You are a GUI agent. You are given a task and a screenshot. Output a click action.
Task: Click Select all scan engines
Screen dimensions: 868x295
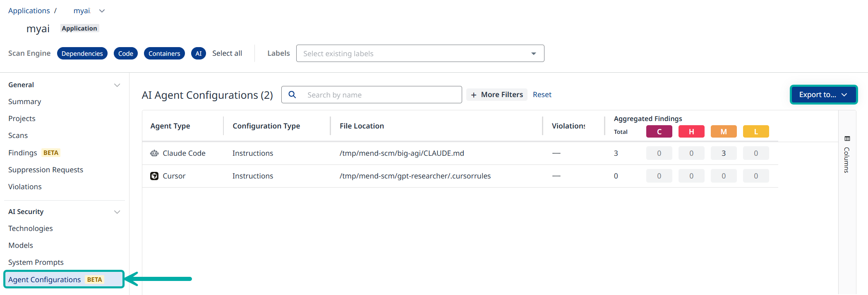pyautogui.click(x=227, y=53)
